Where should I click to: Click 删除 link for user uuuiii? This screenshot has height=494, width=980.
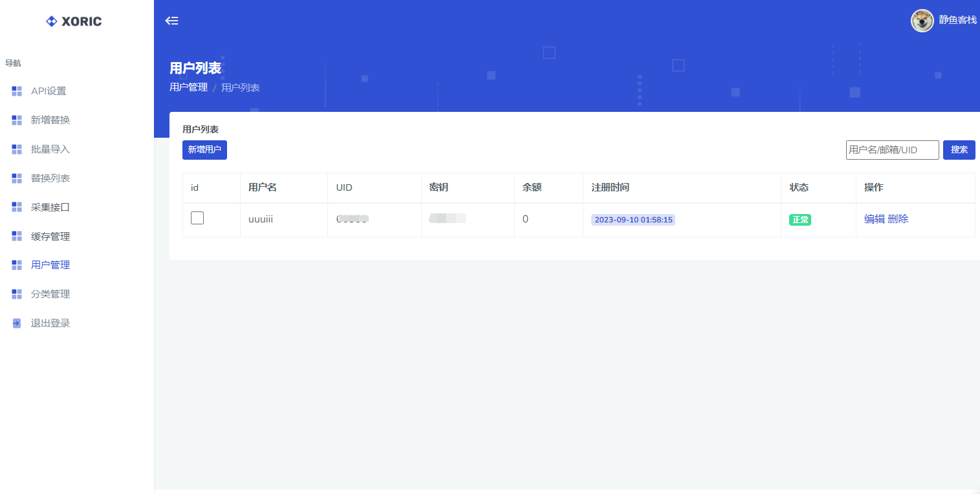[898, 219]
